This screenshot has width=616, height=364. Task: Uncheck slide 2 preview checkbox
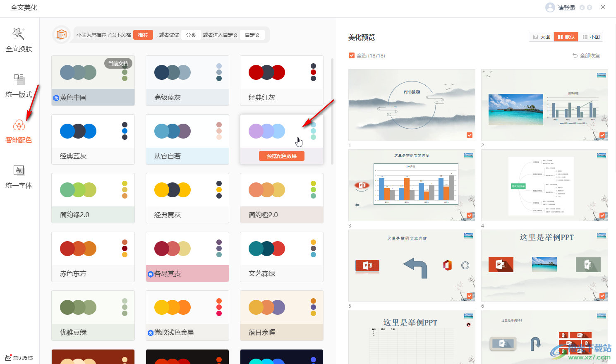coord(602,135)
